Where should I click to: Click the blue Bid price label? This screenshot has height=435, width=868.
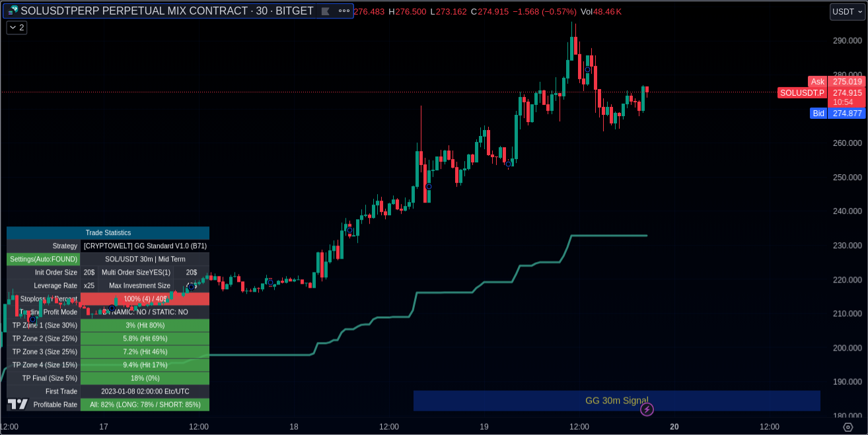[818, 114]
